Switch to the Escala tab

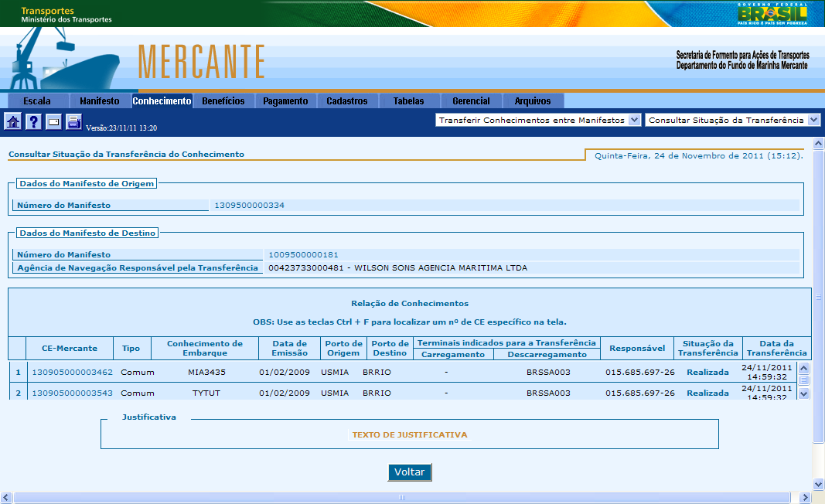coord(37,101)
